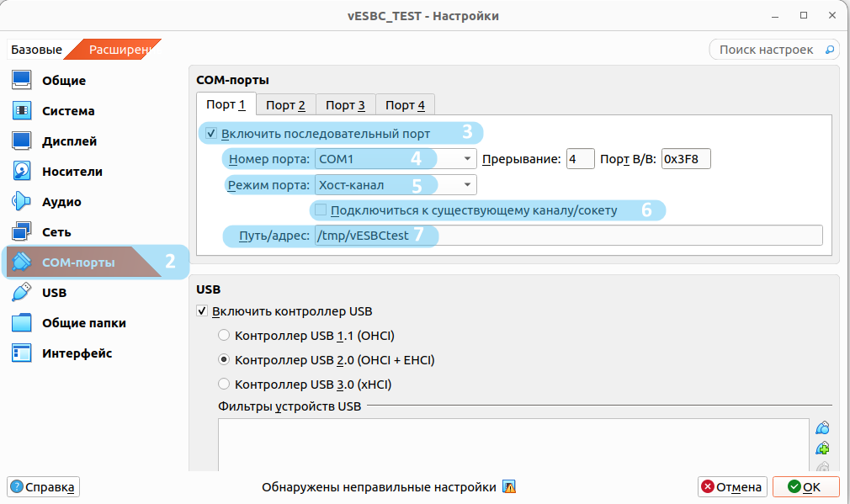The width and height of the screenshot is (850, 504).
Task: Expand the Номер порта COM1 dropdown
Action: pos(395,159)
